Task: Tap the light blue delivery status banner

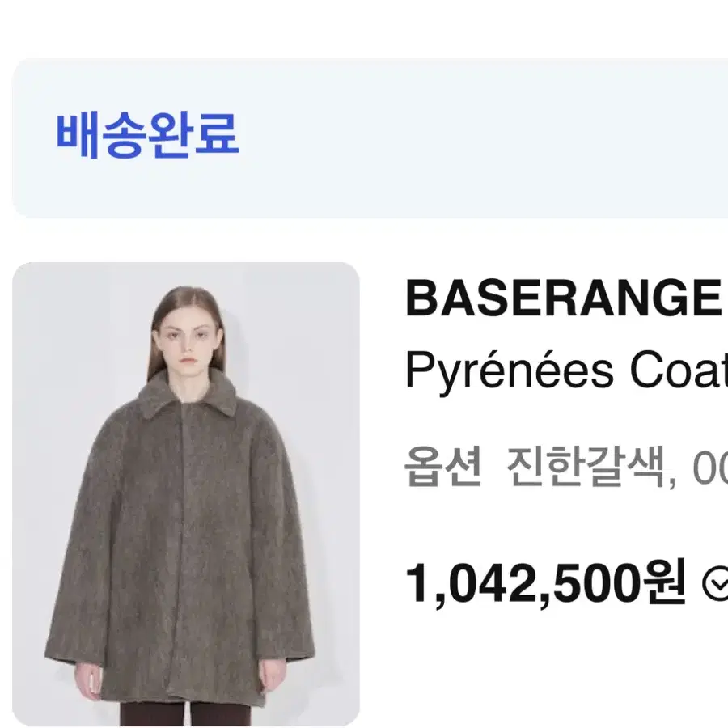Action: (x=370, y=138)
